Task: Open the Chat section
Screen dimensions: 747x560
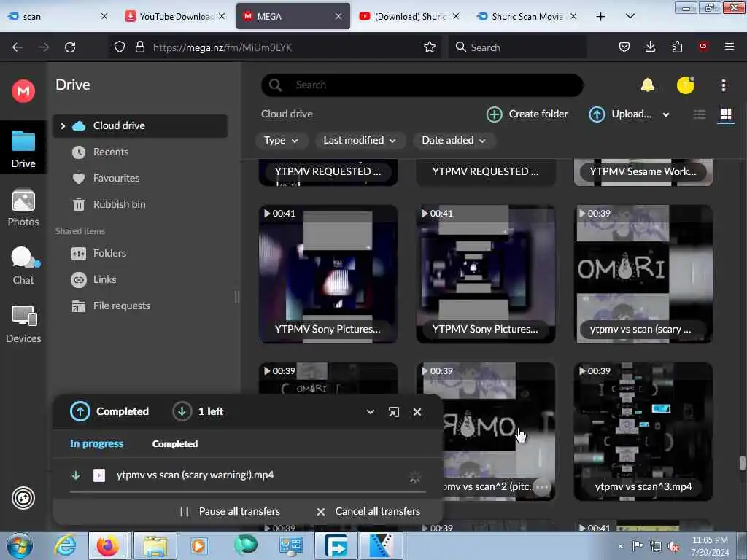Action: 23,265
